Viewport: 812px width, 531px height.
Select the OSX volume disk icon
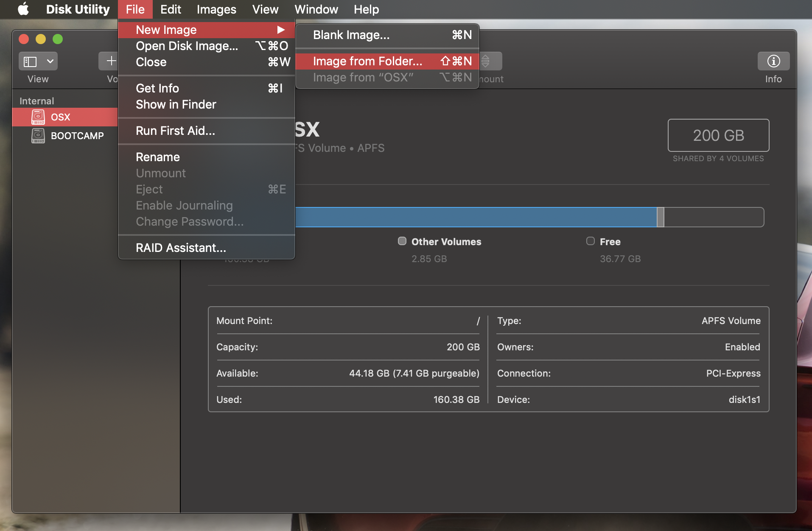pyautogui.click(x=38, y=117)
